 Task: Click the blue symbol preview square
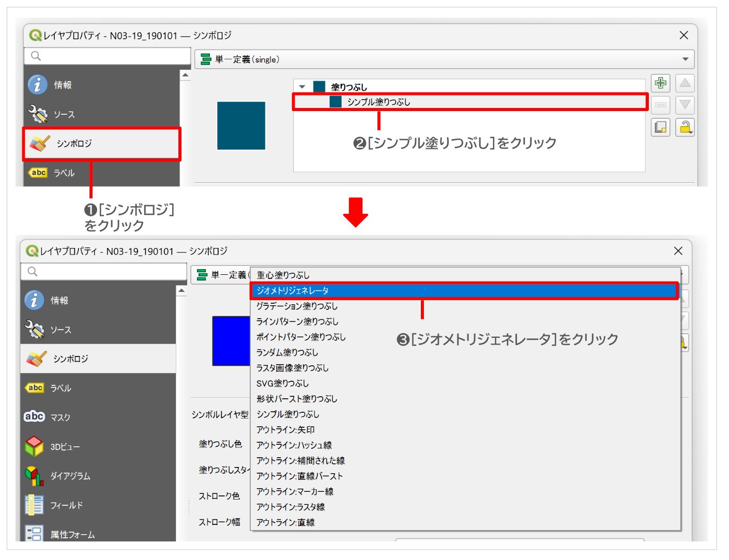pyautogui.click(x=231, y=341)
